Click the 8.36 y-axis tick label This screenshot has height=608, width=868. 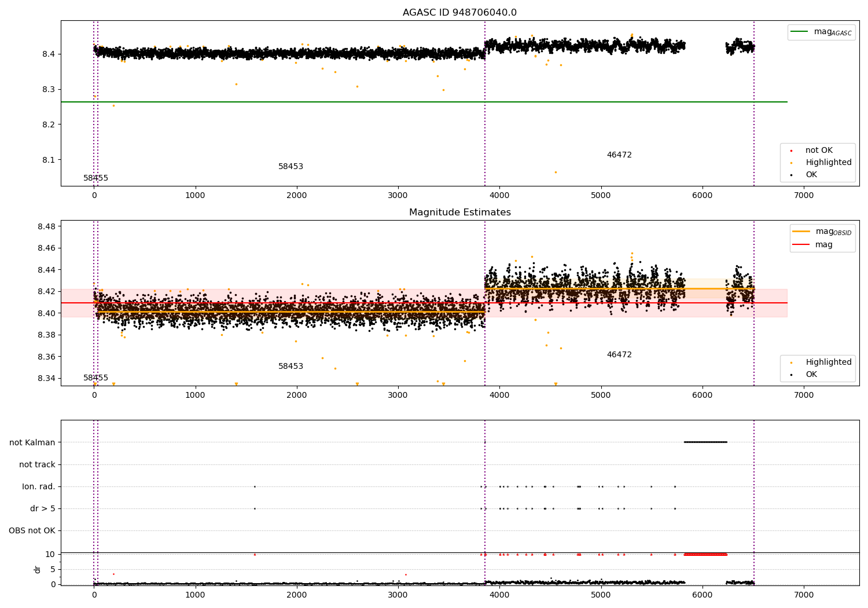tap(46, 357)
